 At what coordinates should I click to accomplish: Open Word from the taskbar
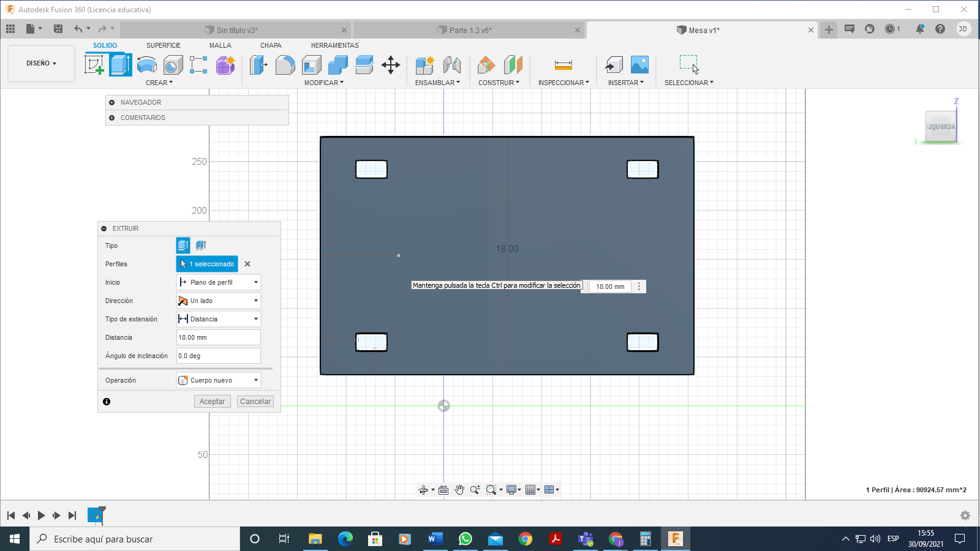pyautogui.click(x=435, y=539)
